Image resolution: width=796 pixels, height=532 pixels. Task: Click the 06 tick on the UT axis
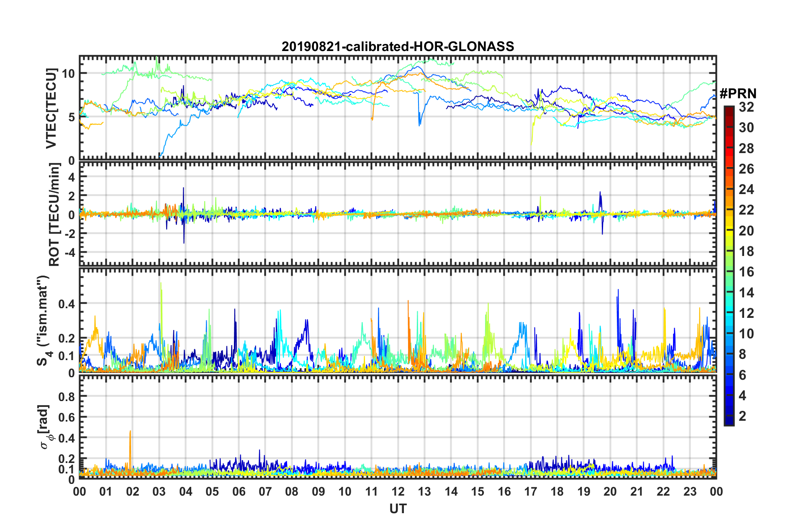239,491
